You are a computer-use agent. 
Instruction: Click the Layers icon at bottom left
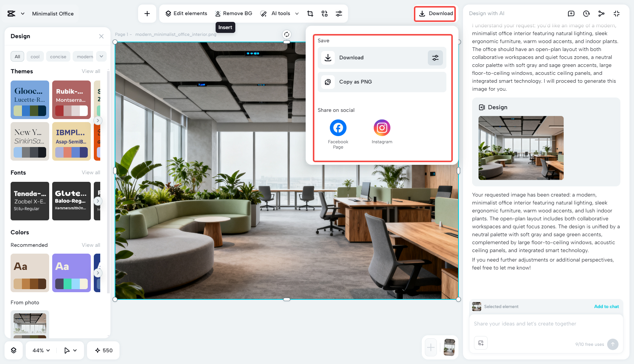click(14, 350)
